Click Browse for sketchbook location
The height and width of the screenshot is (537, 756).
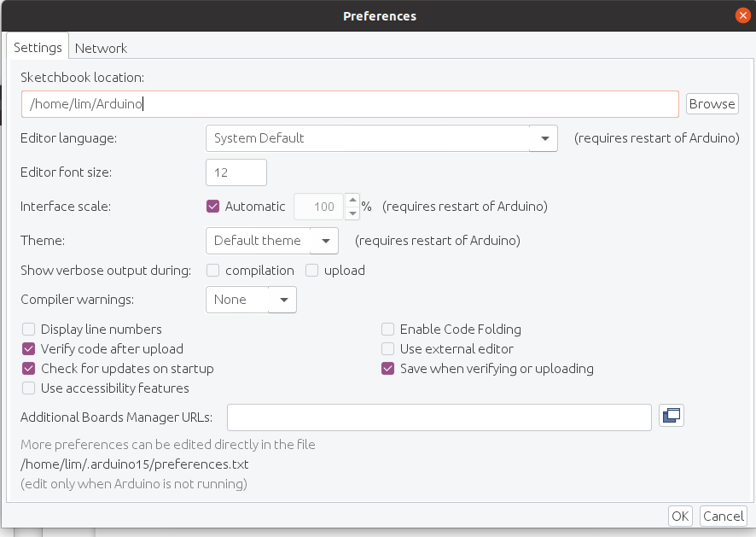pyautogui.click(x=712, y=104)
